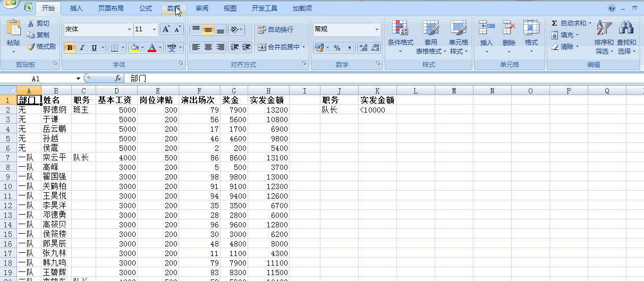Open the Formulas (公式) tab
This screenshot has width=644, height=281.
tap(146, 8)
